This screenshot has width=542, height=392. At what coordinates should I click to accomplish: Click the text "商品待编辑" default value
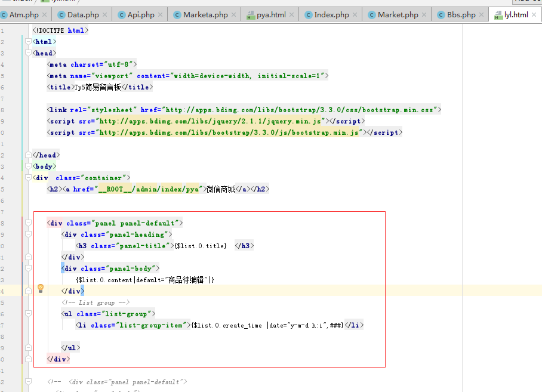[x=186, y=280]
